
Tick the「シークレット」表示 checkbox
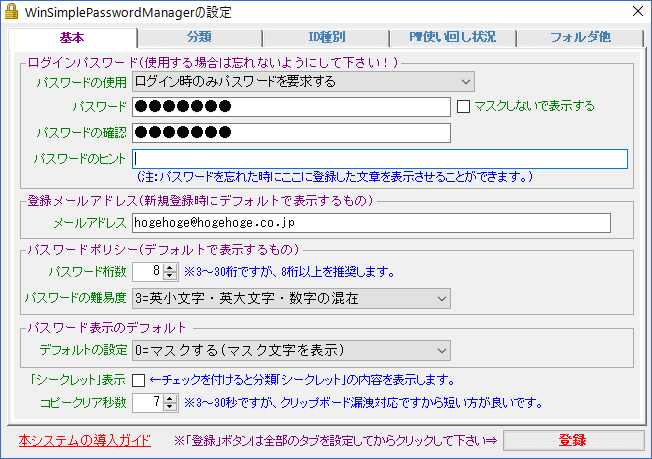pos(138,380)
